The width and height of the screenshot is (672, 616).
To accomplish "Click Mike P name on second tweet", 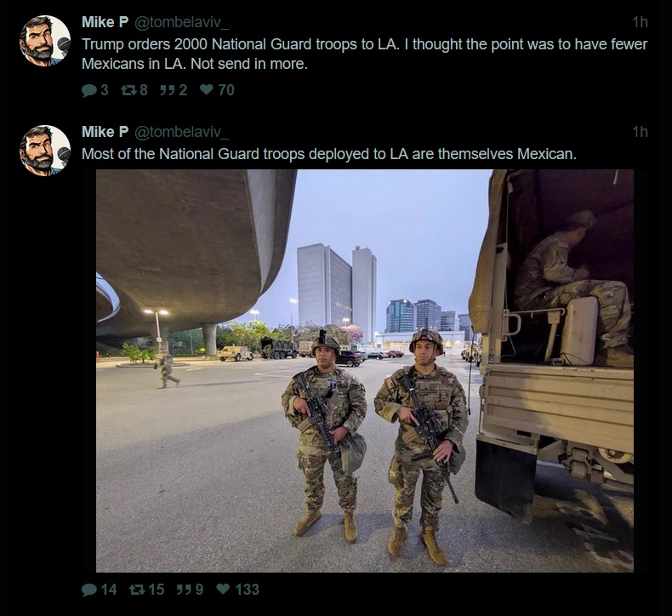I will pyautogui.click(x=105, y=132).
